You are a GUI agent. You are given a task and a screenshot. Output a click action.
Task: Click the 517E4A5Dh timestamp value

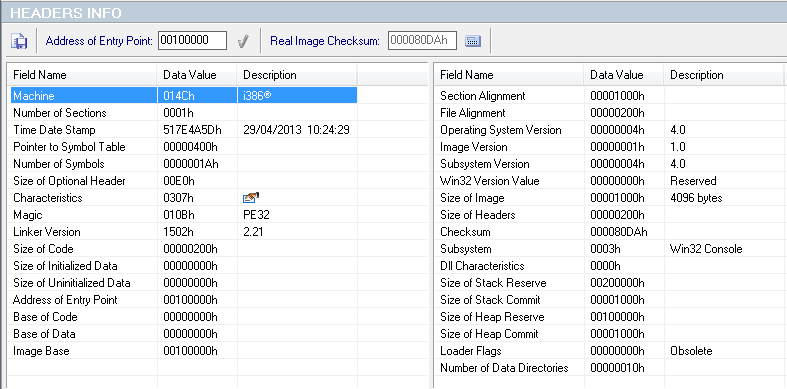tap(193, 129)
